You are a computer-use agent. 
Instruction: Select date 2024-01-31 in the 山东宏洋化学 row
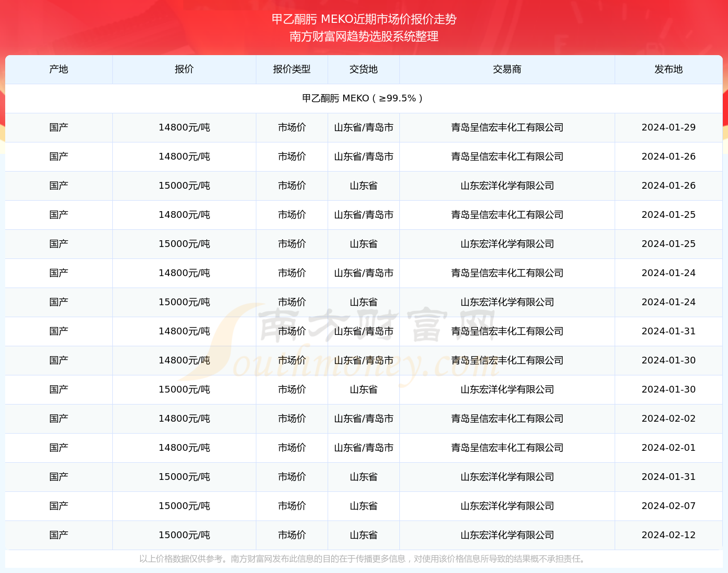(x=668, y=477)
